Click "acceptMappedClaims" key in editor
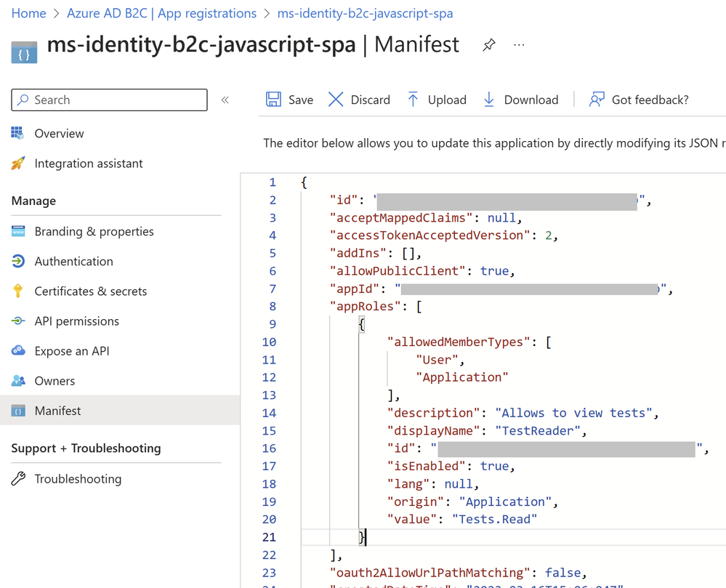Viewport: 726px width, 588px height. coord(400,217)
